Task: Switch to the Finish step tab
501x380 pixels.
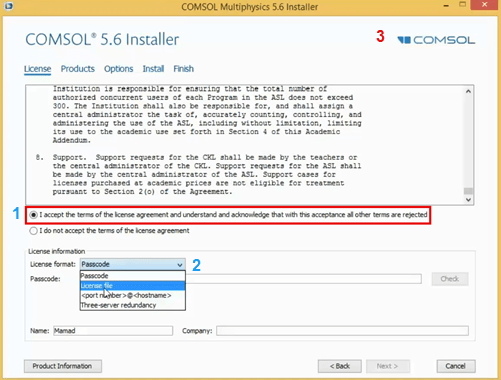Action: pos(183,69)
